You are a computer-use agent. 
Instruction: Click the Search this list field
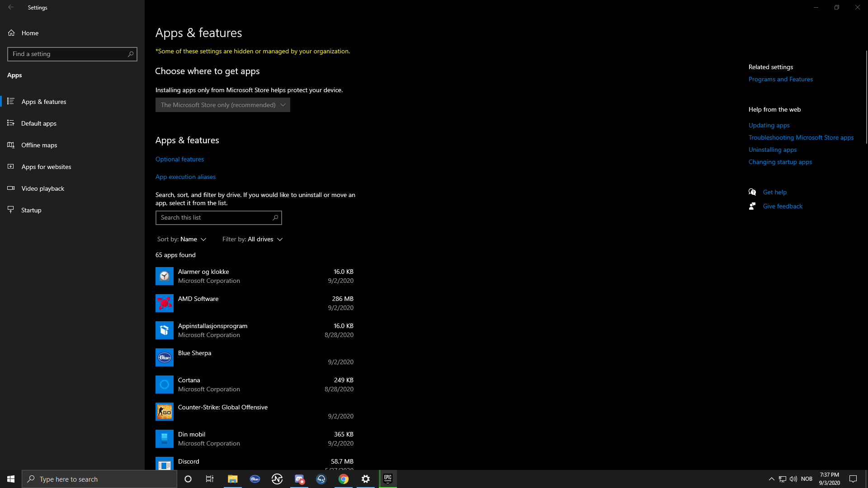(215, 218)
